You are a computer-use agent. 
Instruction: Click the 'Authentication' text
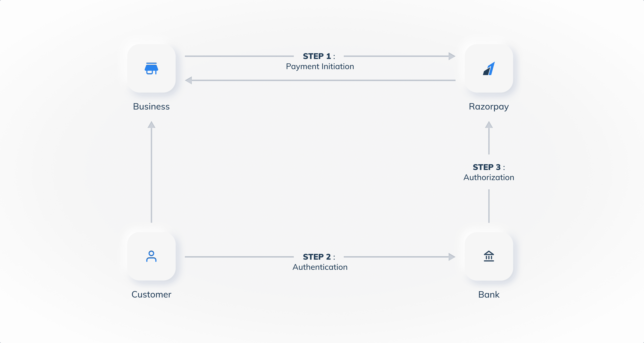coord(320,267)
